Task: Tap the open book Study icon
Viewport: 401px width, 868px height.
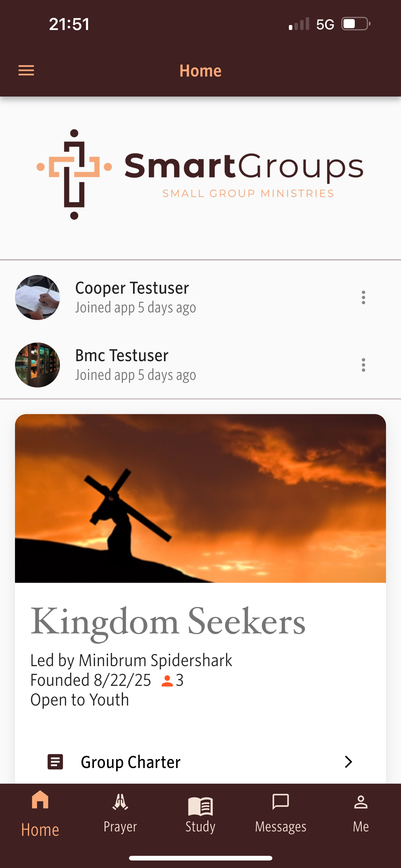Action: click(x=200, y=806)
